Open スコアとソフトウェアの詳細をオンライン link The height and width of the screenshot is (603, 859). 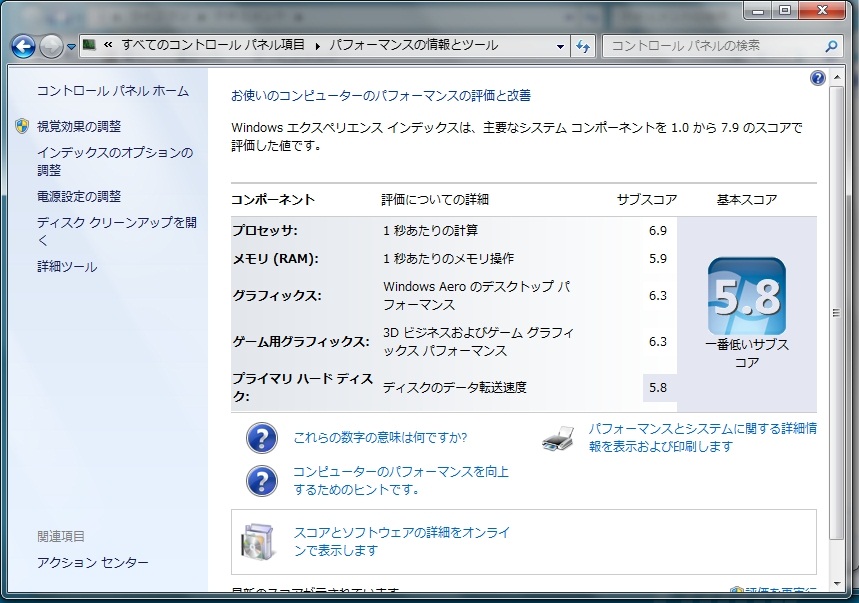402,541
